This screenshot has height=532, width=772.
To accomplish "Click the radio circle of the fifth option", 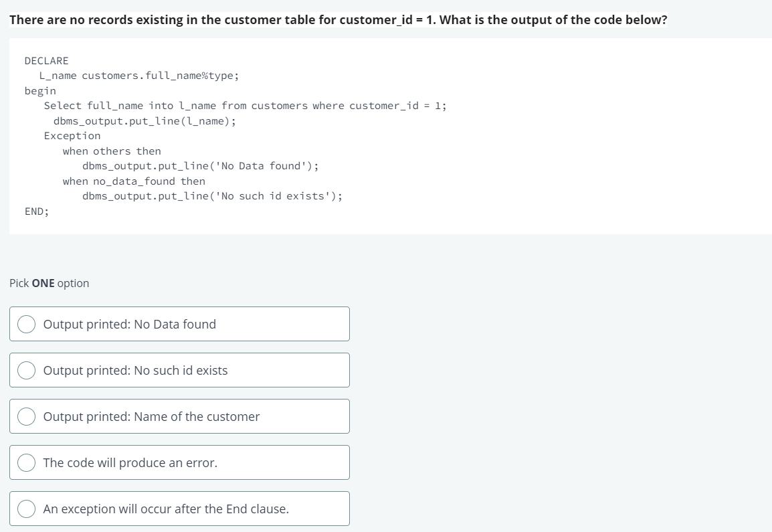I will pos(27,509).
